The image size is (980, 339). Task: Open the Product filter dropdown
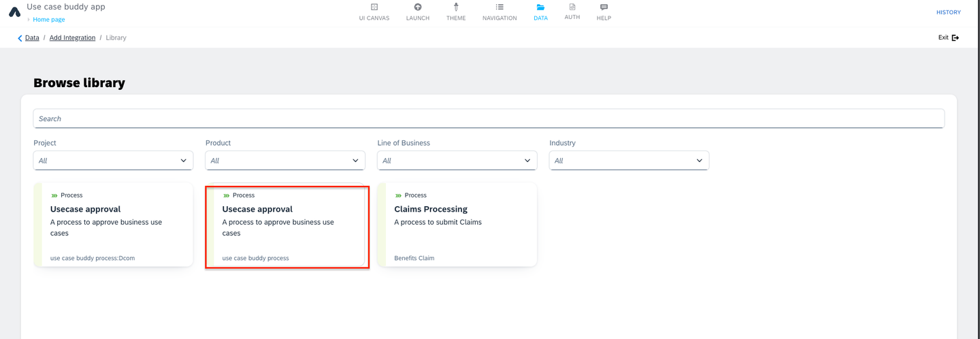[285, 161]
